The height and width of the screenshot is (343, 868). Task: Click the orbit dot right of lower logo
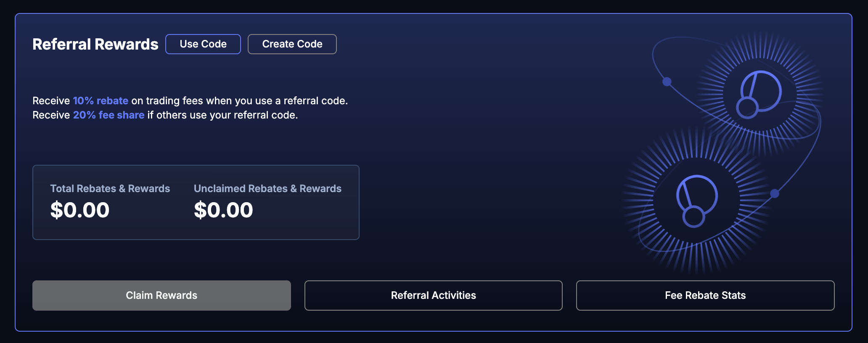775,193
